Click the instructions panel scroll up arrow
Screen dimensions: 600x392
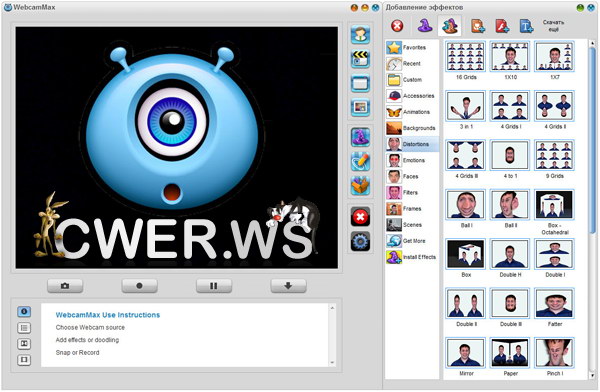point(332,308)
